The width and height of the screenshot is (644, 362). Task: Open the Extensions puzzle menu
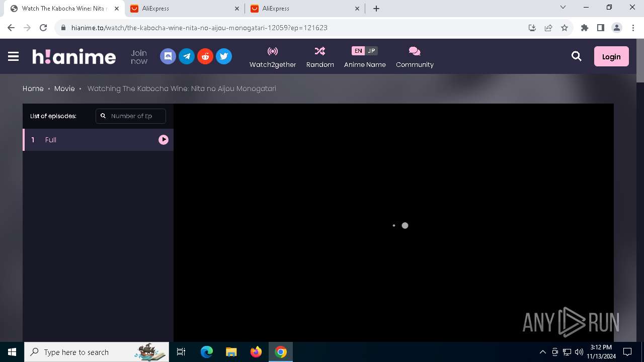click(x=585, y=28)
